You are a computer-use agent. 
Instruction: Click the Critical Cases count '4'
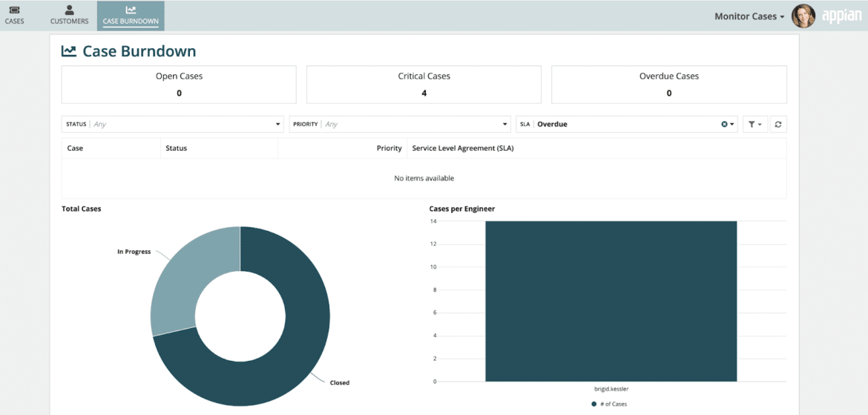click(424, 93)
